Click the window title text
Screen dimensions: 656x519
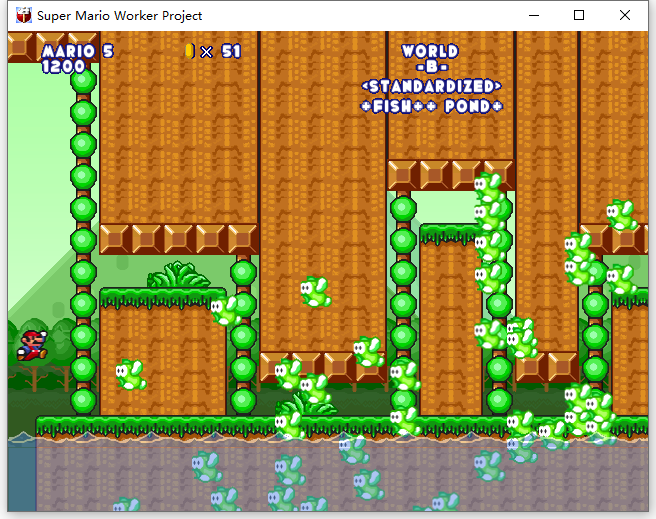pos(120,16)
